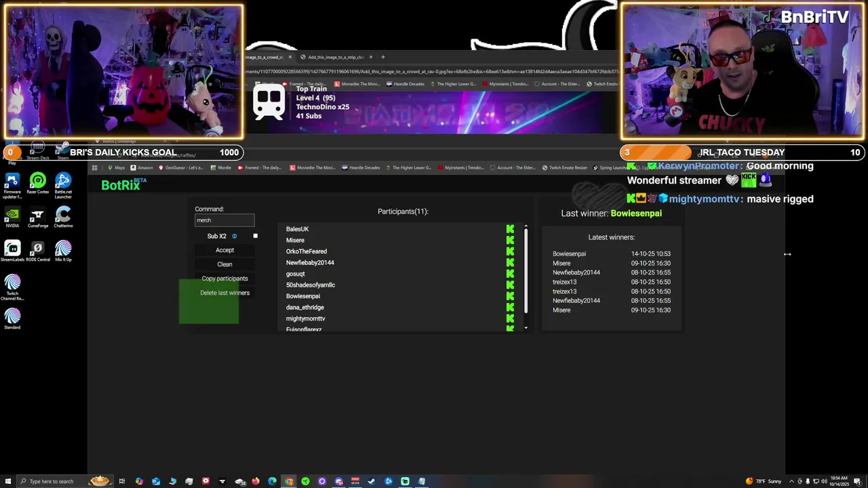Click the Kick icon next to BalesUK
Image resolution: width=868 pixels, height=488 pixels.
(x=510, y=229)
